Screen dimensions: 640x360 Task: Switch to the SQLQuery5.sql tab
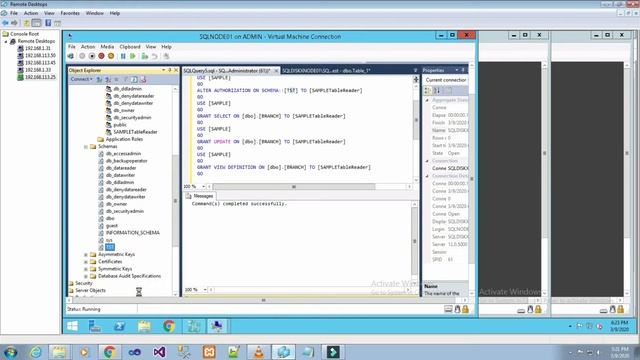tap(227, 71)
